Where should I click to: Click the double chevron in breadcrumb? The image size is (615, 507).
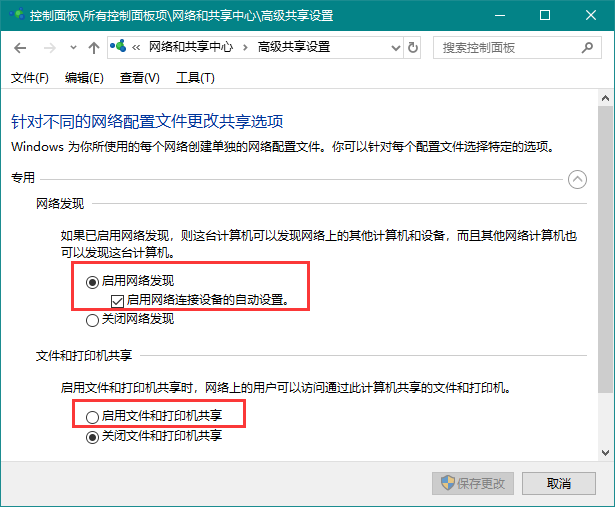(x=136, y=48)
